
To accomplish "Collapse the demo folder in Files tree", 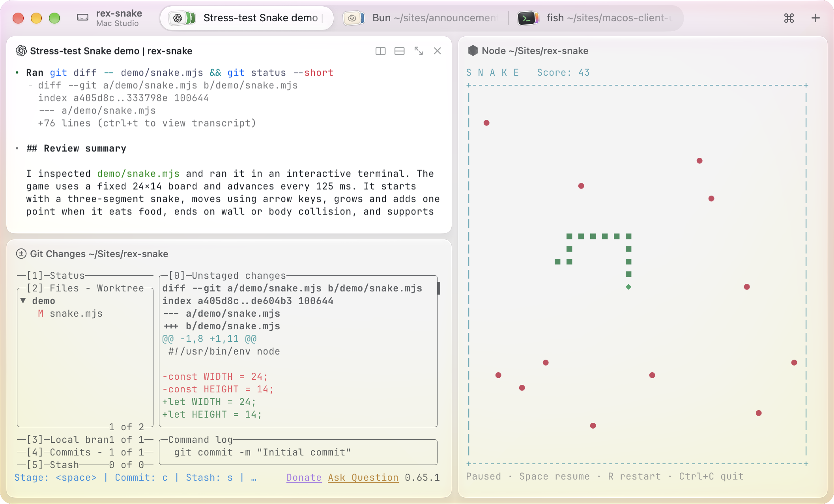I will (x=23, y=301).
